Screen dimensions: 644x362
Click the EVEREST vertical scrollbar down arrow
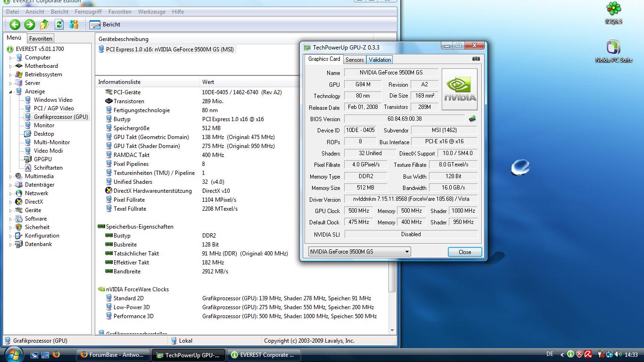pyautogui.click(x=392, y=330)
